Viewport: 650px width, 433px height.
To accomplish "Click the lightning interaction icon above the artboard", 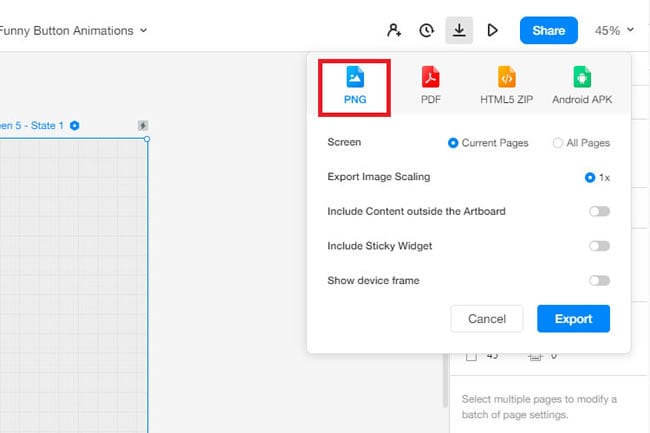I will coord(143,126).
